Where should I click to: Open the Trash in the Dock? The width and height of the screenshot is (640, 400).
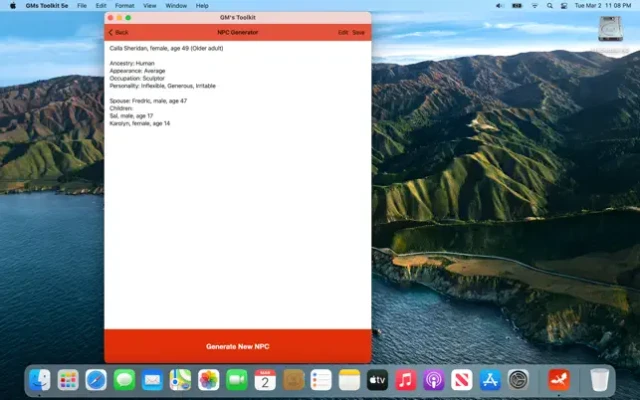(599, 379)
